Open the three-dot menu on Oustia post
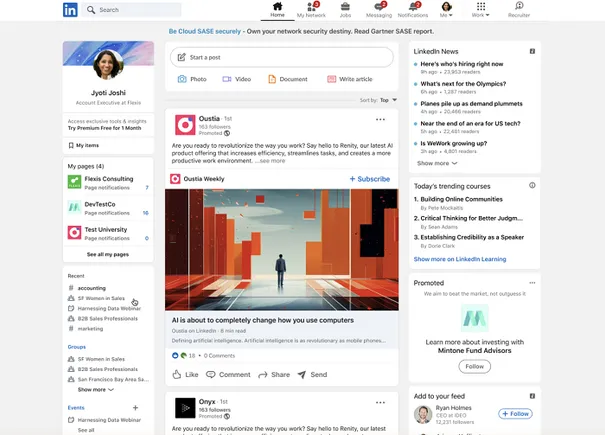The image size is (605, 435). click(380, 119)
